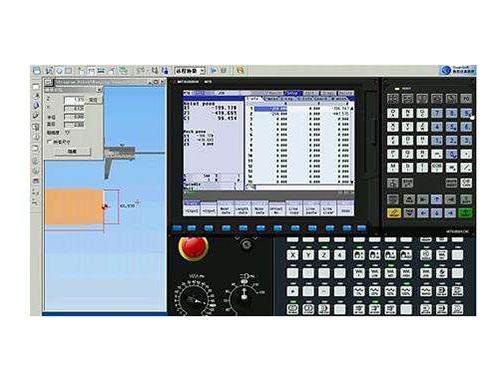
Task: Click the yellow edit key on the keypad
Action: [394, 213]
